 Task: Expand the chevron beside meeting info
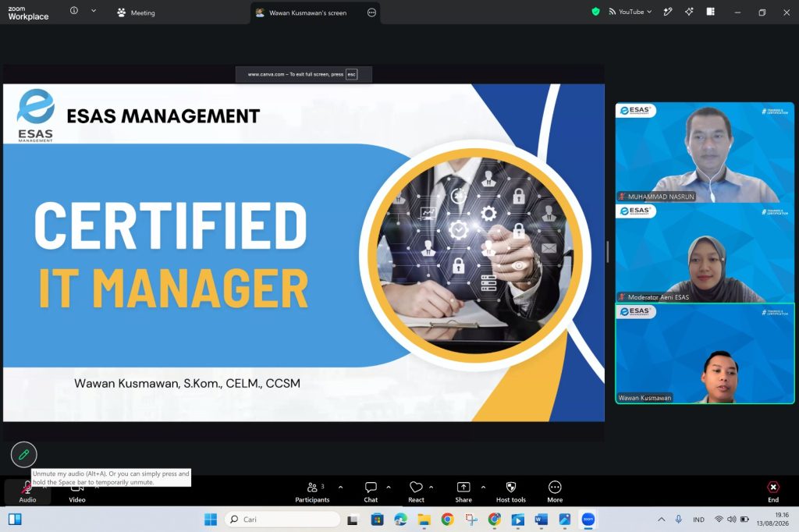pos(94,10)
